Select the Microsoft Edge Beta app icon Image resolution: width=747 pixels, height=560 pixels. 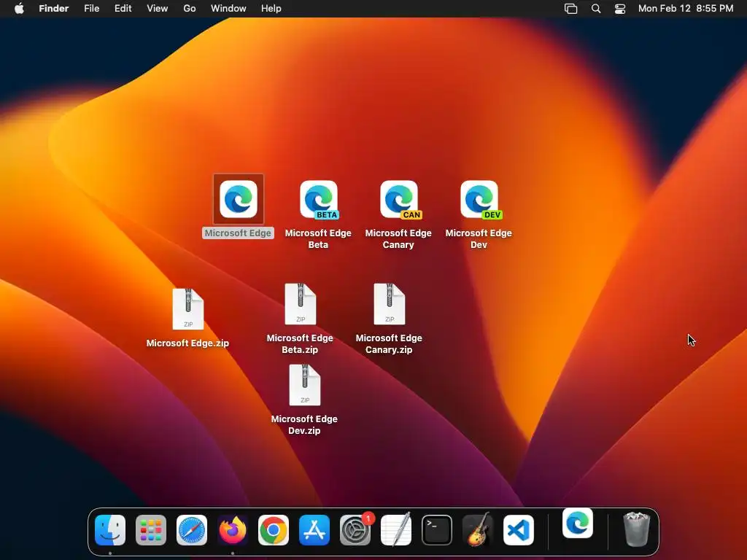319,200
